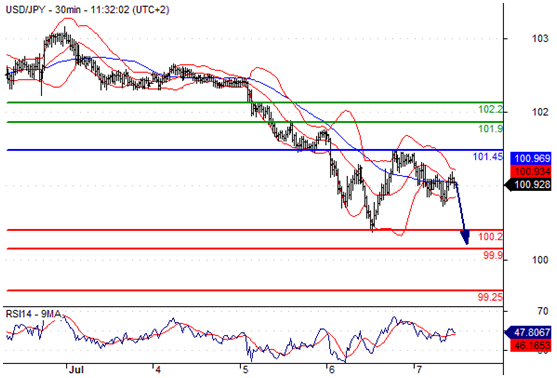
Task: Click the black 100.928 current price tag
Action: coord(528,185)
